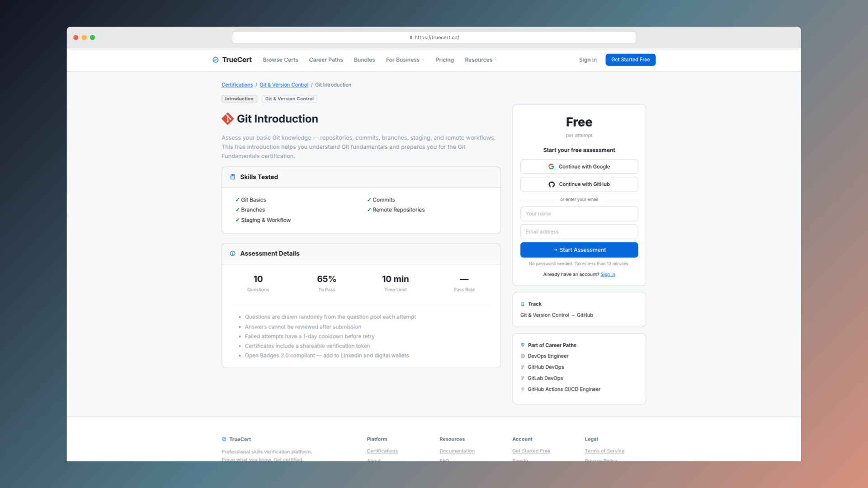
Task: Click the footer TrueCert logo icon
Action: tap(224, 439)
